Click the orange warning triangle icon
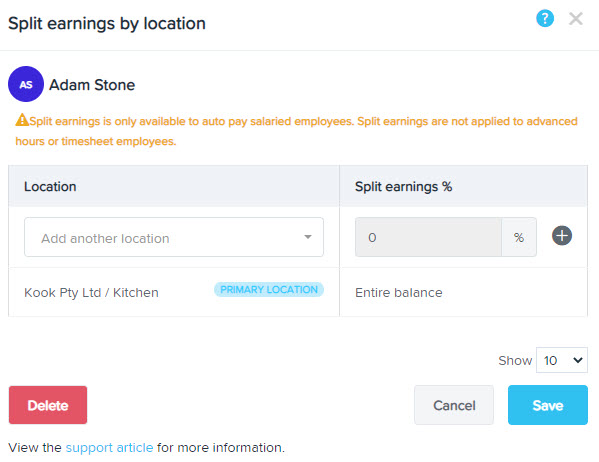 click(x=22, y=120)
